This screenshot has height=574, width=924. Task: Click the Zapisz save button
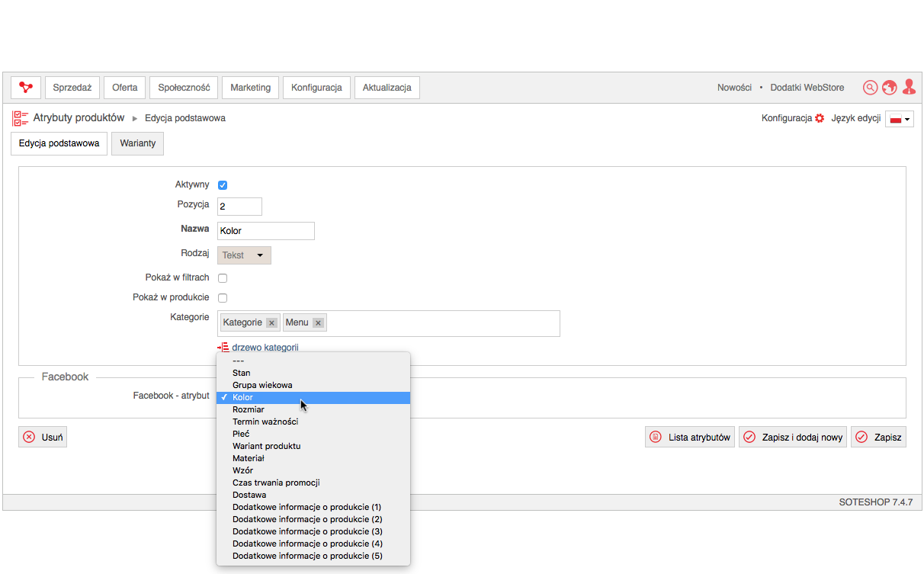point(878,438)
